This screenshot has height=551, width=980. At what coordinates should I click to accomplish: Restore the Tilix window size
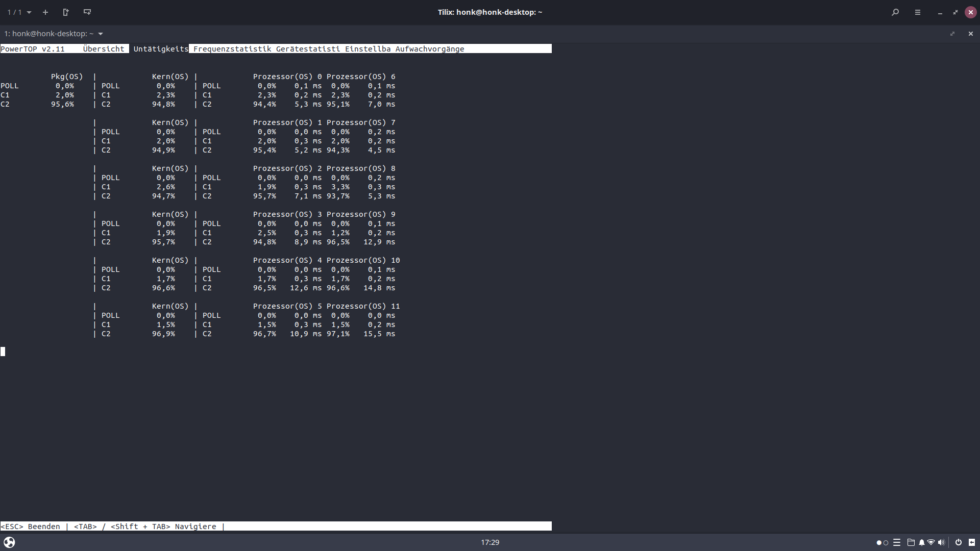(955, 12)
